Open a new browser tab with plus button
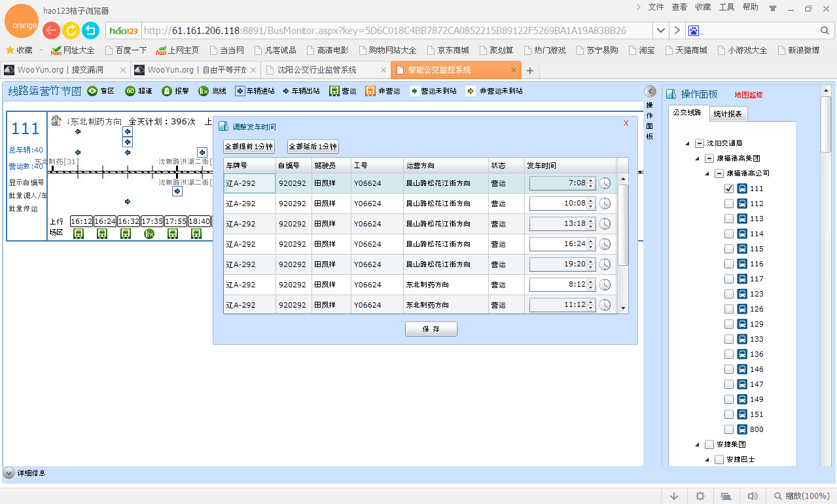837x504 pixels. pos(530,71)
